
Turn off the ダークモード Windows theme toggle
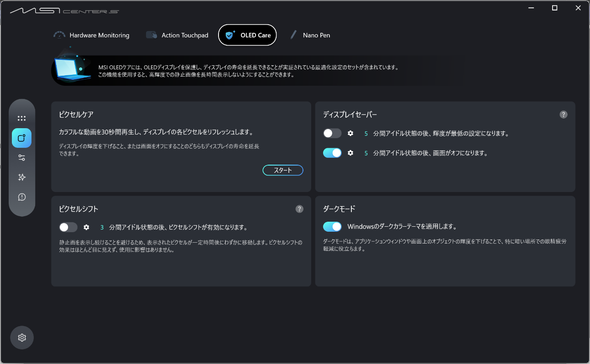(x=332, y=226)
